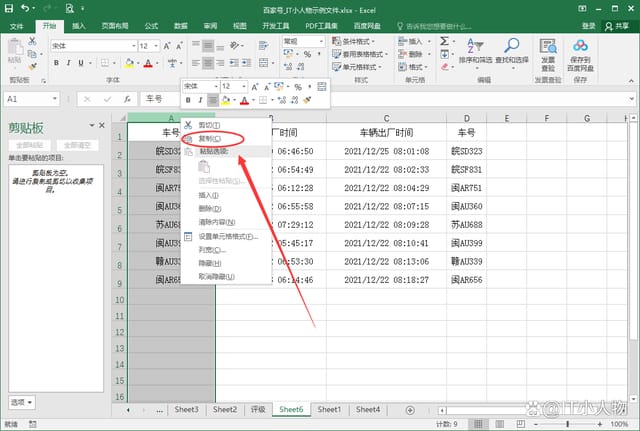The width and height of the screenshot is (640, 431).
Task: Open the ribbon Borders dropdown arrow
Action: click(x=114, y=63)
